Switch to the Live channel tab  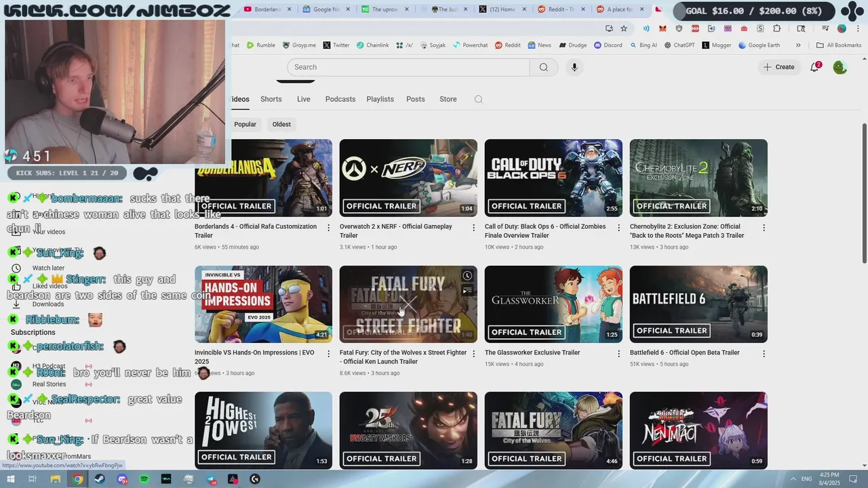coord(303,99)
